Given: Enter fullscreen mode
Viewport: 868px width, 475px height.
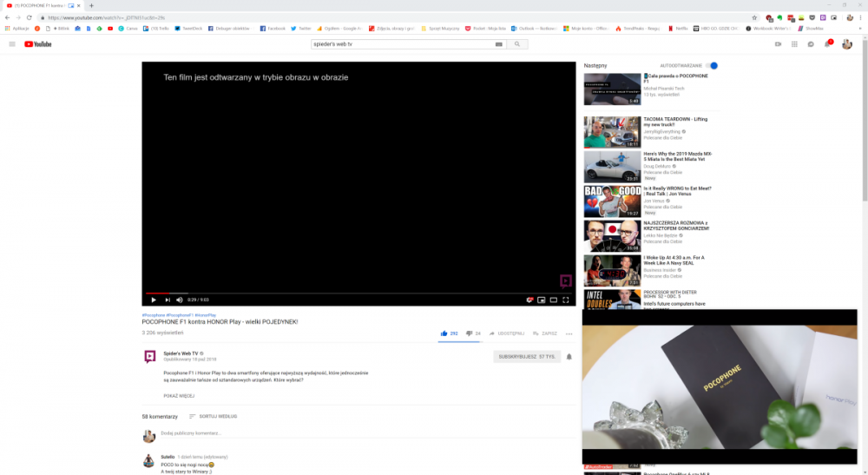Looking at the screenshot, I should coord(566,300).
